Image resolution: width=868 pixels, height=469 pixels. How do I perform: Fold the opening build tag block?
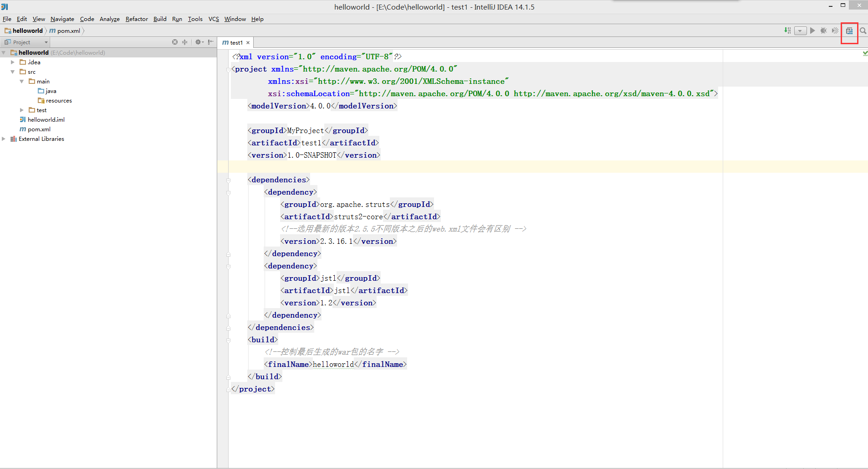229,340
